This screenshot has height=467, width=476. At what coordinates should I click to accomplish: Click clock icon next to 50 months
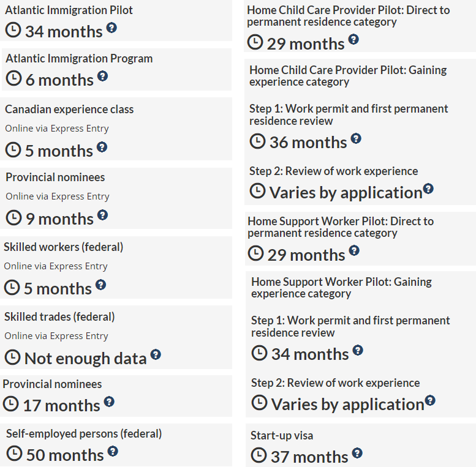pos(15,454)
